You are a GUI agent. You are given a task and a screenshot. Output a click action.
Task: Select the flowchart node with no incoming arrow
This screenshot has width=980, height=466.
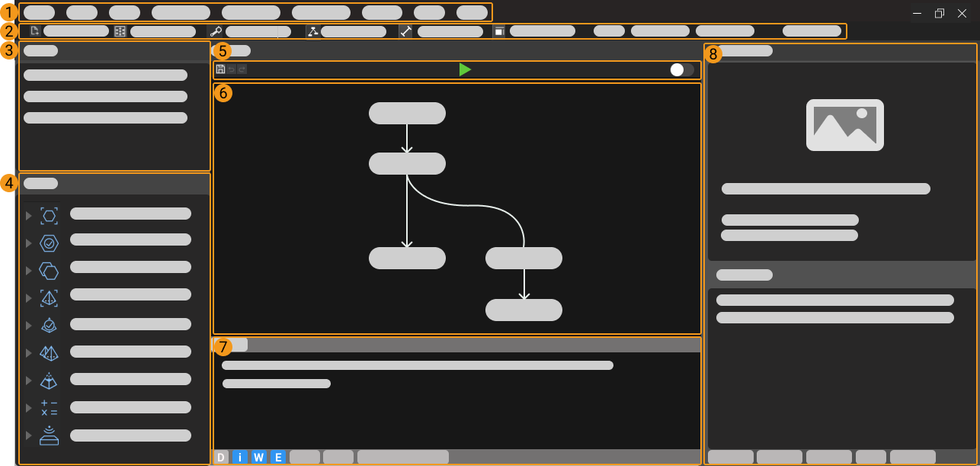(x=407, y=114)
